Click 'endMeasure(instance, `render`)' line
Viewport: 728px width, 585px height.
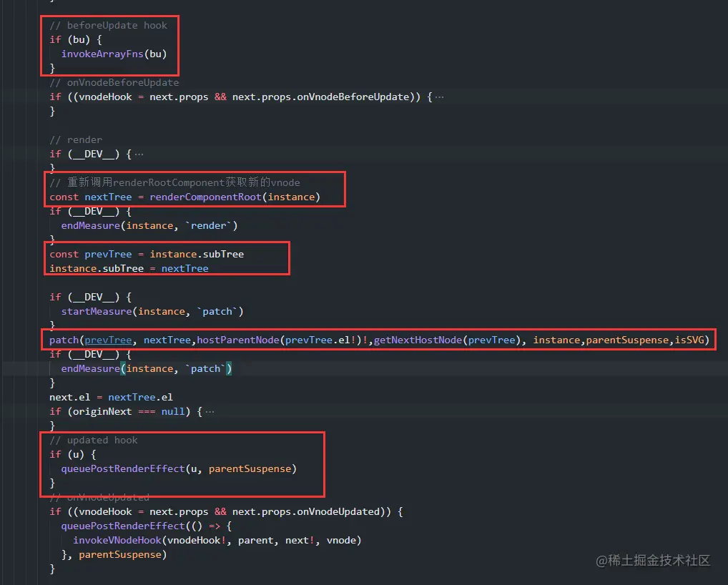tap(149, 226)
